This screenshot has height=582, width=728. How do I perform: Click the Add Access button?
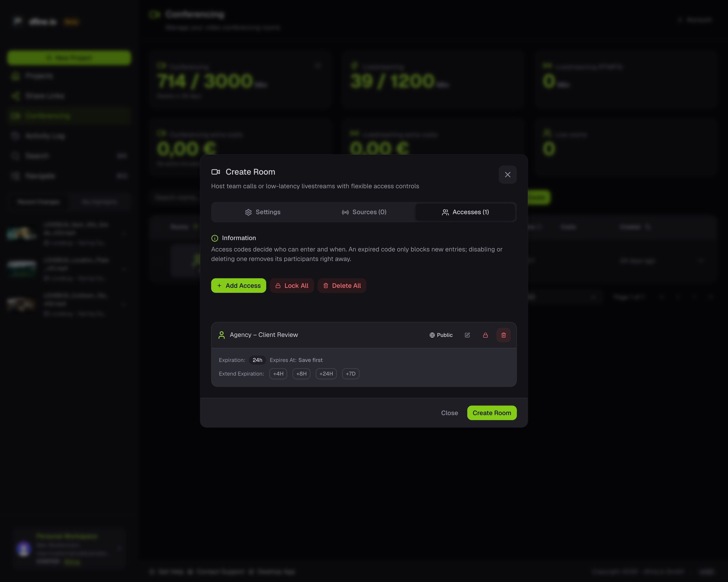tap(238, 286)
